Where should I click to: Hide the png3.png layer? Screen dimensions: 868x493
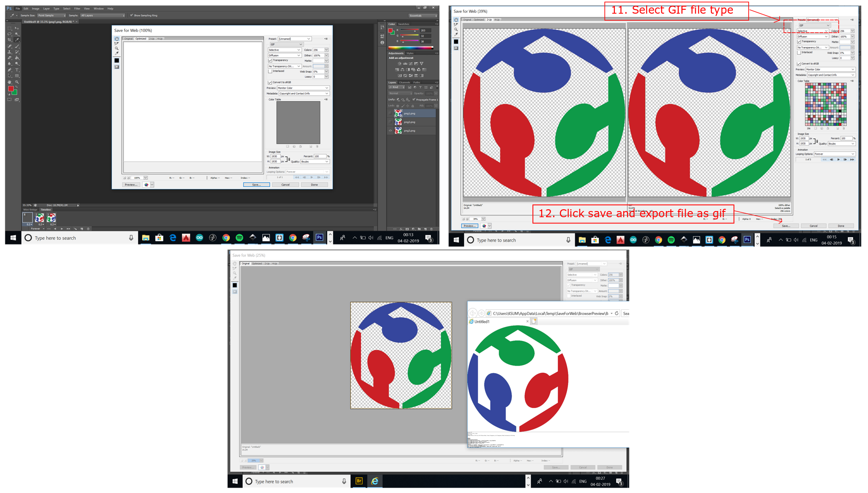tap(390, 131)
